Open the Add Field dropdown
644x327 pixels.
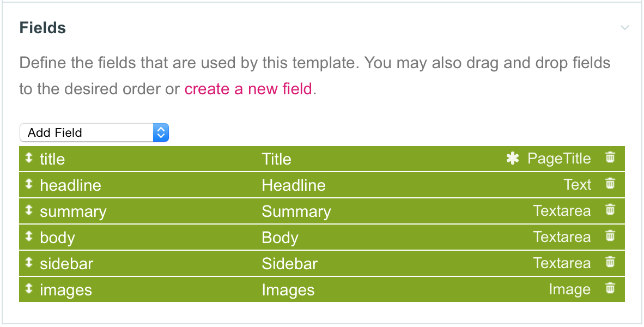click(94, 132)
